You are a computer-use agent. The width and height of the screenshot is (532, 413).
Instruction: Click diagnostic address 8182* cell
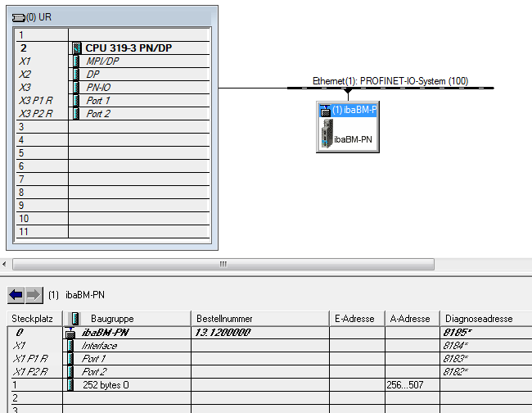click(486, 372)
